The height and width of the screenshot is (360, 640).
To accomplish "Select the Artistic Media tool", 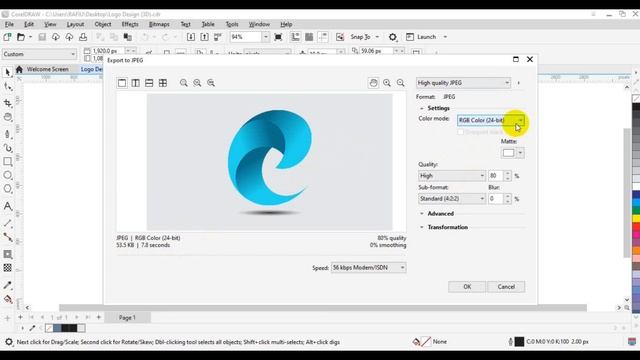I will coord(7,148).
